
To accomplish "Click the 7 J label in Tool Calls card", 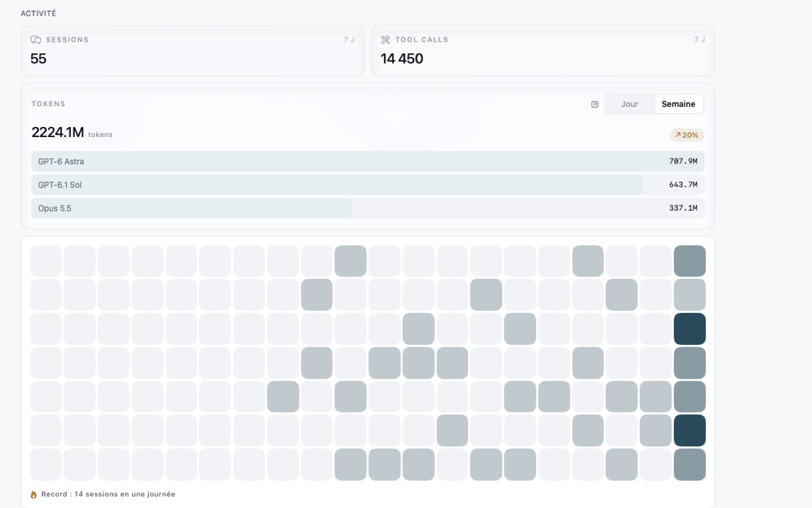I will coord(699,39).
